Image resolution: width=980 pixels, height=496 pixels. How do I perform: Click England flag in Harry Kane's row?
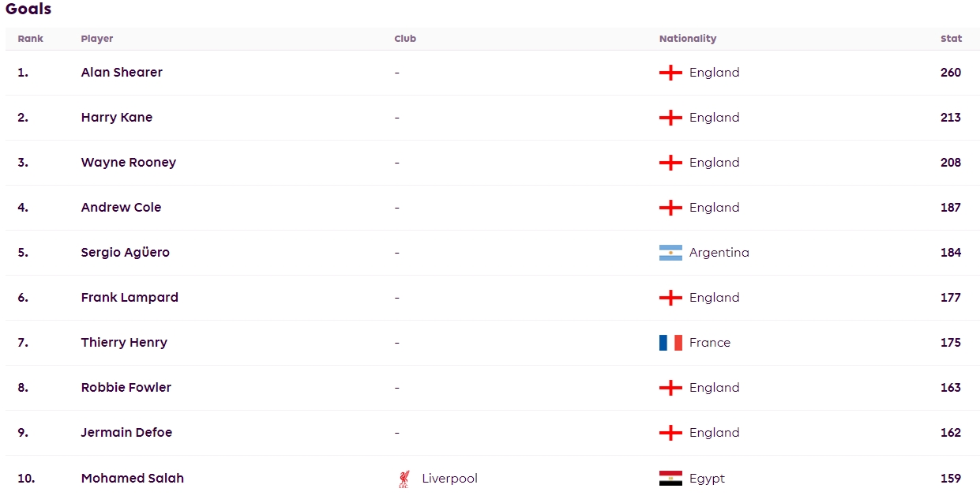coord(670,118)
